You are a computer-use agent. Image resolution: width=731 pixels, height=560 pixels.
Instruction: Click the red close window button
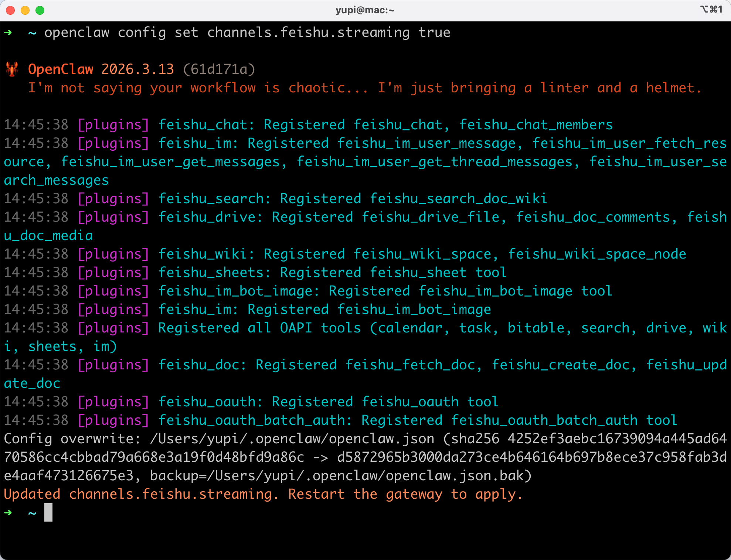pyautogui.click(x=11, y=10)
